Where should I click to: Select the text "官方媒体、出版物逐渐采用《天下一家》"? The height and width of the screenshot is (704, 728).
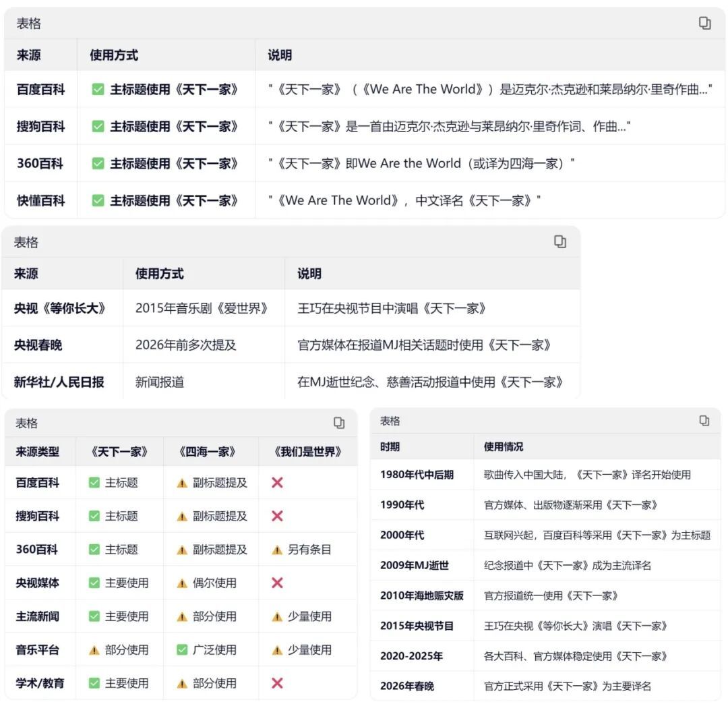(571, 505)
